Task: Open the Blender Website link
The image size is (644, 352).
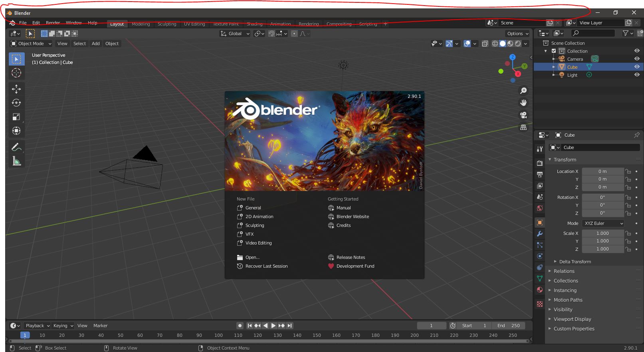Action: click(x=349, y=217)
